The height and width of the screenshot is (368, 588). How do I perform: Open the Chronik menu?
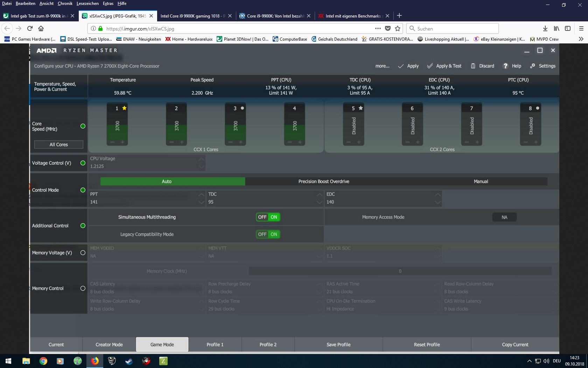tap(65, 4)
